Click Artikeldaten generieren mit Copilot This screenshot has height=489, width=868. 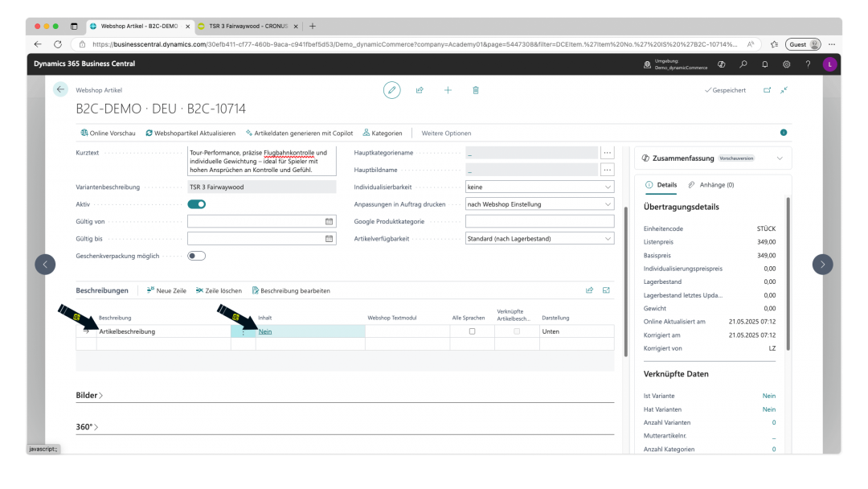[299, 134]
